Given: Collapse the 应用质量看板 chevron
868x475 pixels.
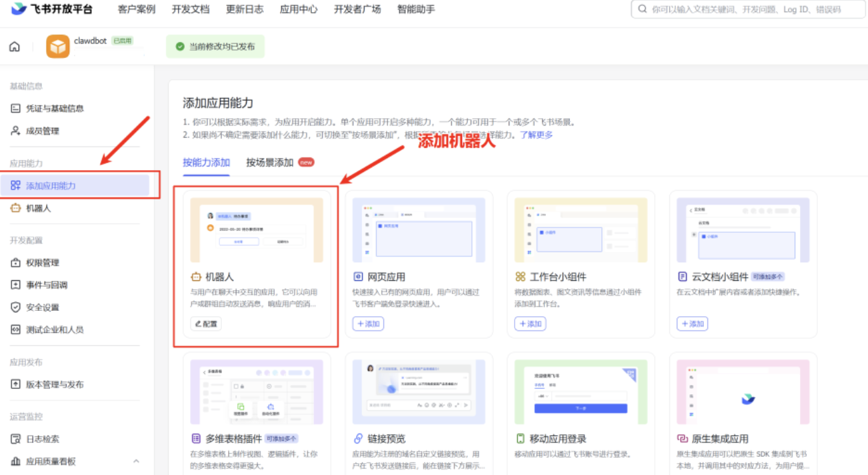Looking at the screenshot, I should [136, 461].
